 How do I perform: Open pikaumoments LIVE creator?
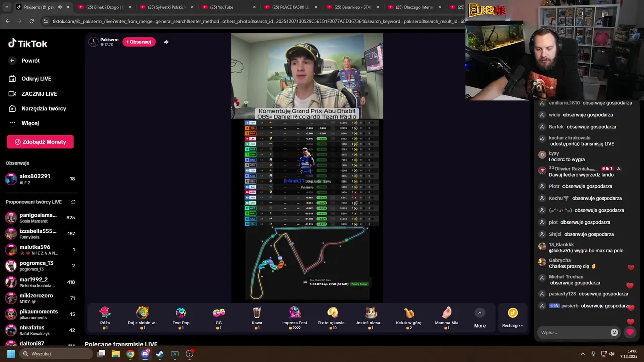tap(40, 314)
